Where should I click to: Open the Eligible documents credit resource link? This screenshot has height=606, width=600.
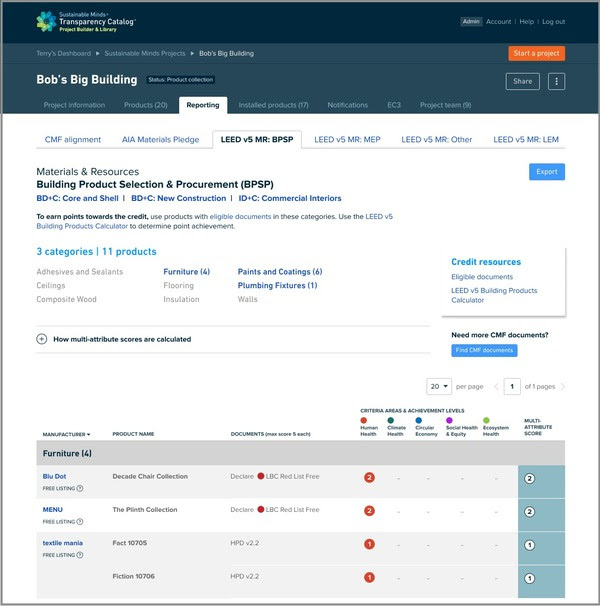(482, 277)
